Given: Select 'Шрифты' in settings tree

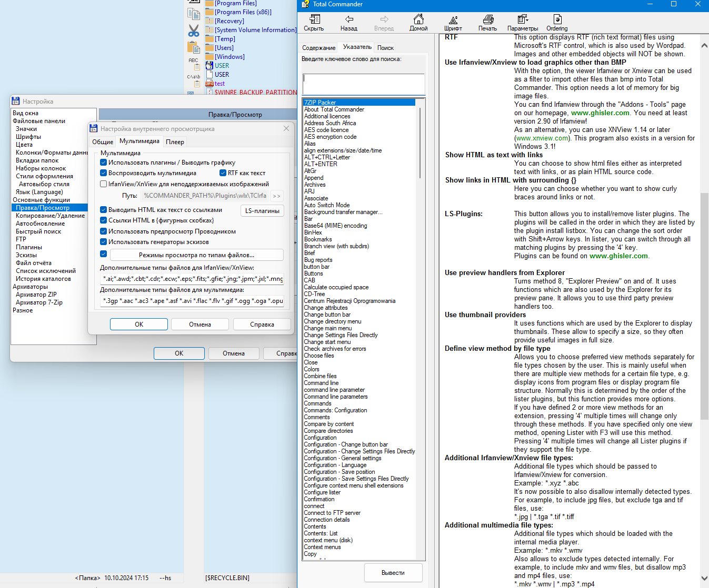Looking at the screenshot, I should click(x=28, y=137).
